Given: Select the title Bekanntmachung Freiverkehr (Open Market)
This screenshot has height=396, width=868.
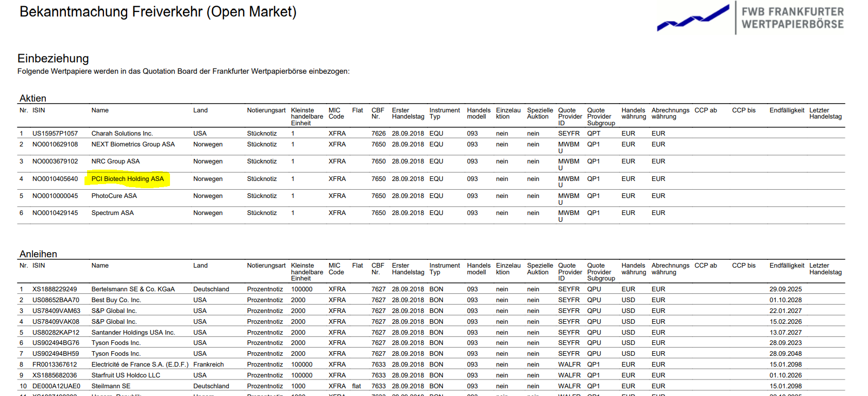Looking at the screenshot, I should 158,12.
